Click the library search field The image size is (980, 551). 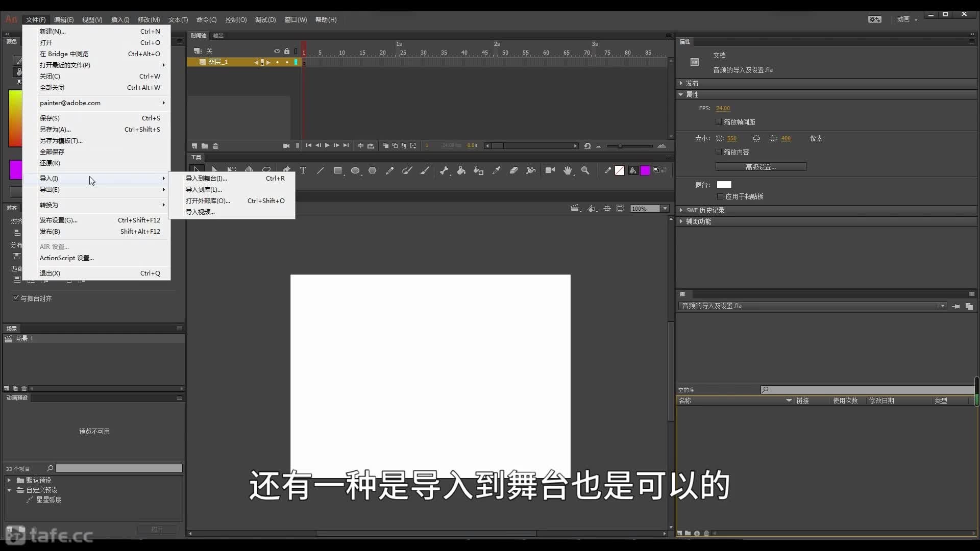click(867, 390)
